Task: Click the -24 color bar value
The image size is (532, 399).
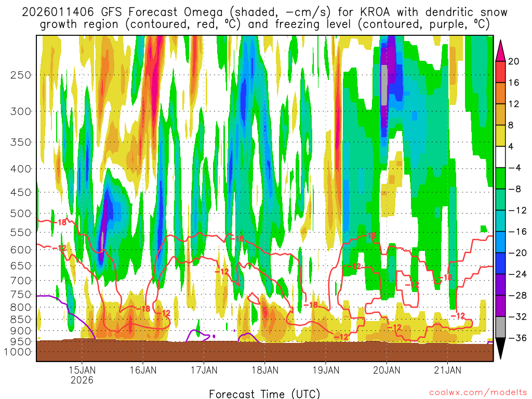Action: [517, 274]
